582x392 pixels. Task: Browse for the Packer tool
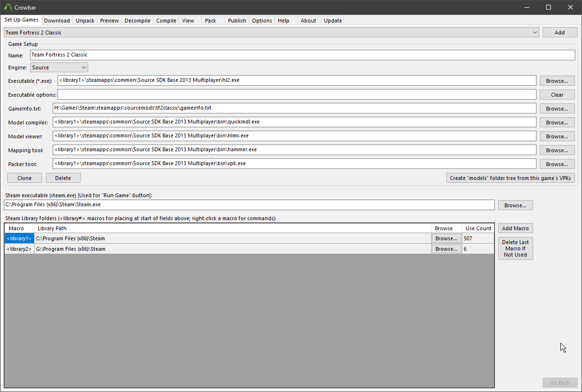coord(557,164)
